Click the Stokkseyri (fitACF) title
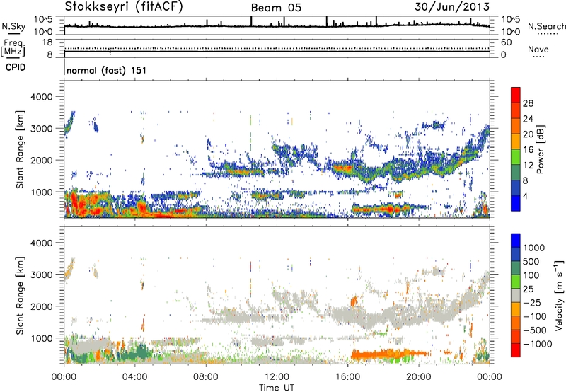This screenshot has width=566, height=392. [x=124, y=7]
